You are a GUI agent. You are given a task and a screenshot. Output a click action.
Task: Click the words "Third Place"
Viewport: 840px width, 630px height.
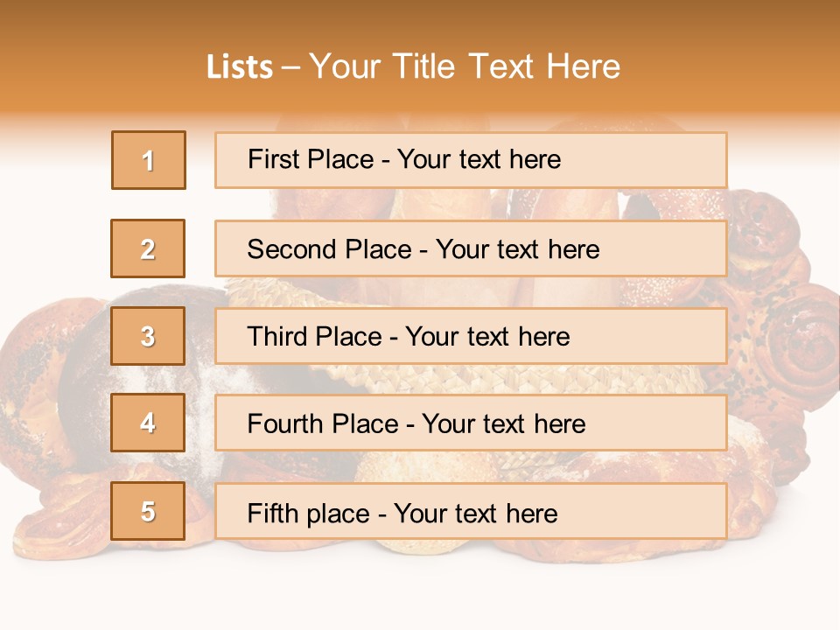point(313,337)
